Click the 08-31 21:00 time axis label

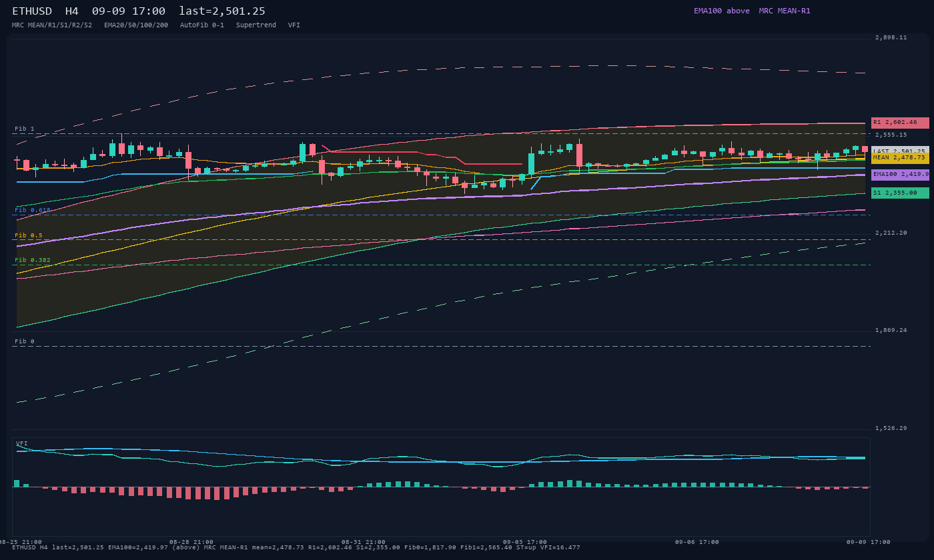click(x=364, y=542)
